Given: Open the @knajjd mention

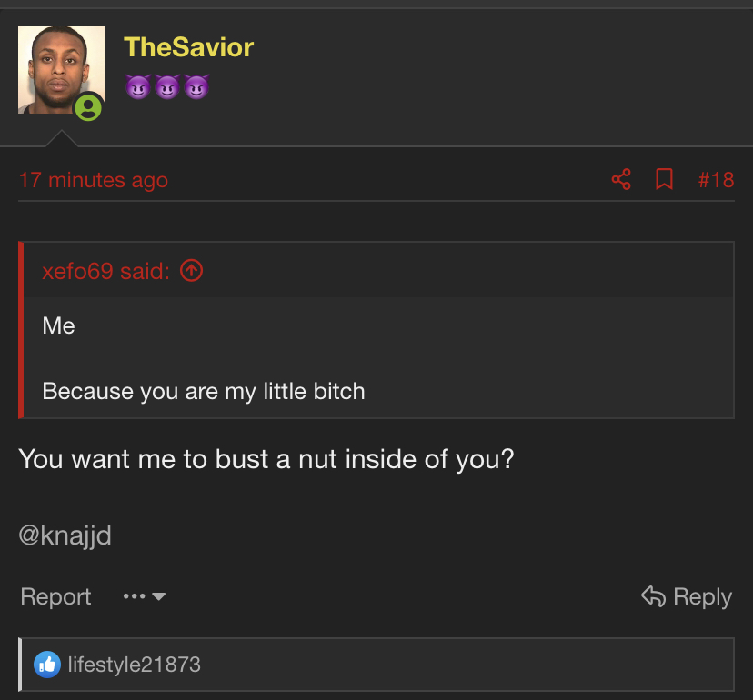Looking at the screenshot, I should click(x=65, y=535).
